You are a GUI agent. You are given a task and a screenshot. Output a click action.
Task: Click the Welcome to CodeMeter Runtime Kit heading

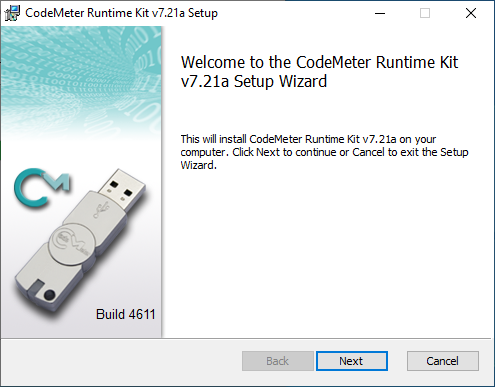coord(319,72)
